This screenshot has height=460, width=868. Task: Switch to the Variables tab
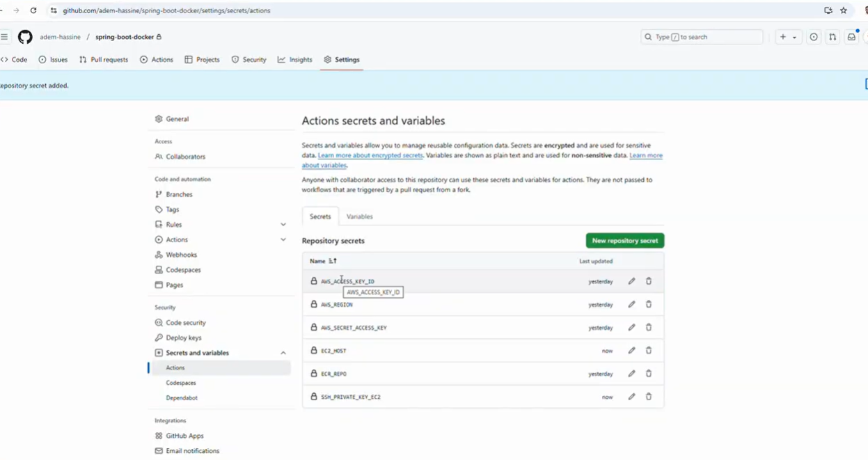point(359,216)
